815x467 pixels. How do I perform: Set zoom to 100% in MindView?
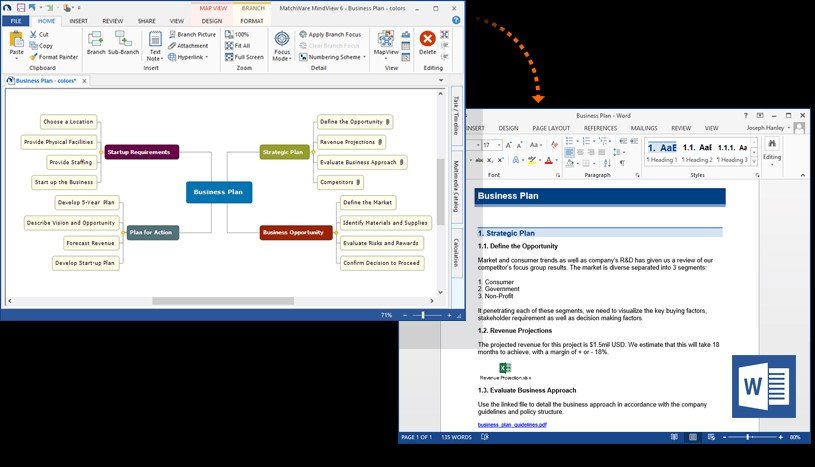coord(236,34)
